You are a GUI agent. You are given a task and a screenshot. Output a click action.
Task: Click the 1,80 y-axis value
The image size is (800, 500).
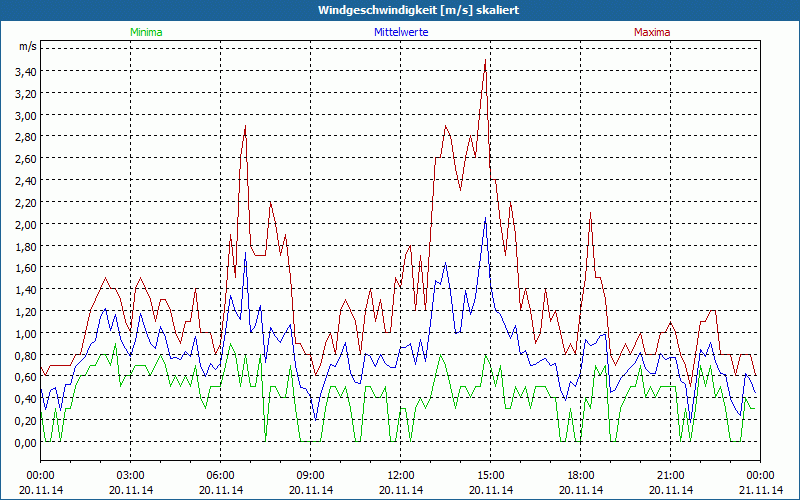[x=26, y=246]
